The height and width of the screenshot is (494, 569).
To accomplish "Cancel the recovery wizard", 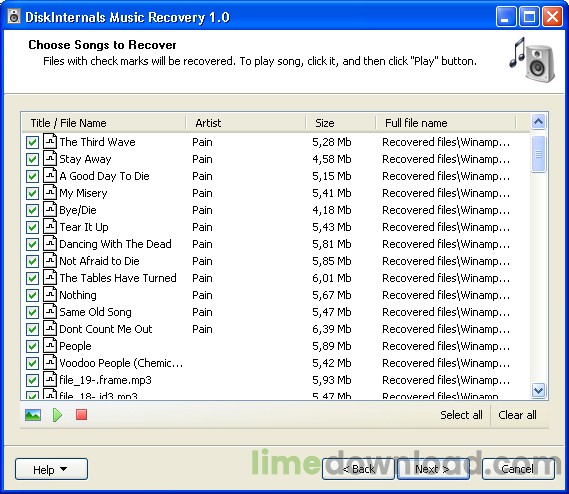I will (518, 469).
